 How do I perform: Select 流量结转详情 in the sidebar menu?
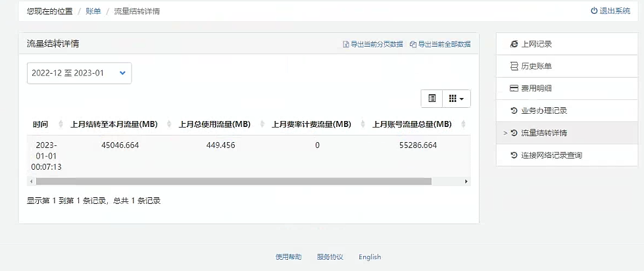coord(567,133)
